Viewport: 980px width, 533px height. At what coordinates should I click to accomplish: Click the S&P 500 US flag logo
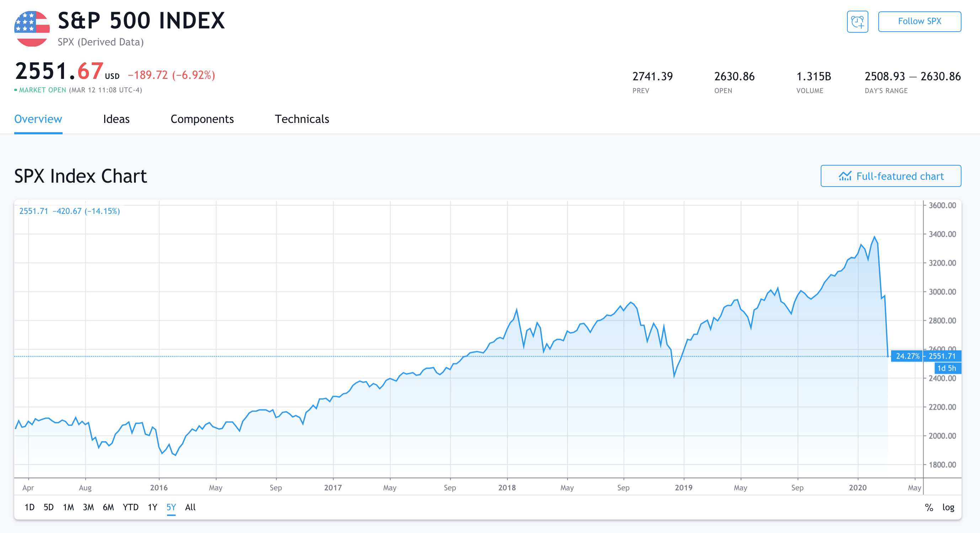[32, 29]
